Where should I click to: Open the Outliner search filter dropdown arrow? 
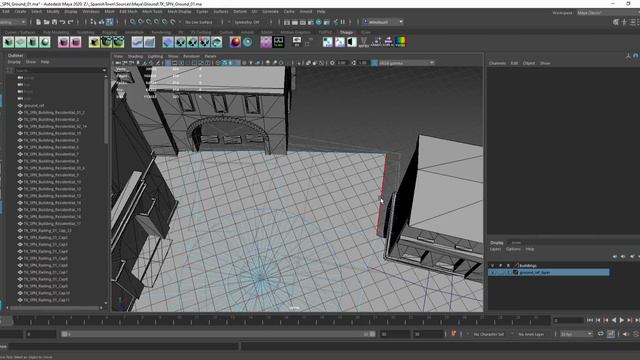point(104,70)
